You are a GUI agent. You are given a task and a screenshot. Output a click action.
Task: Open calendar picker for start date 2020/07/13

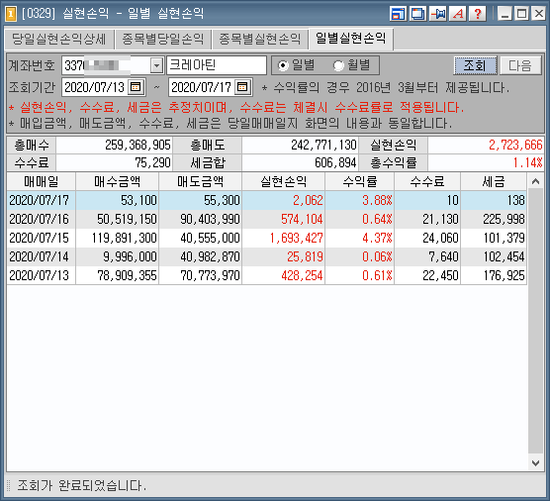[x=135, y=87]
